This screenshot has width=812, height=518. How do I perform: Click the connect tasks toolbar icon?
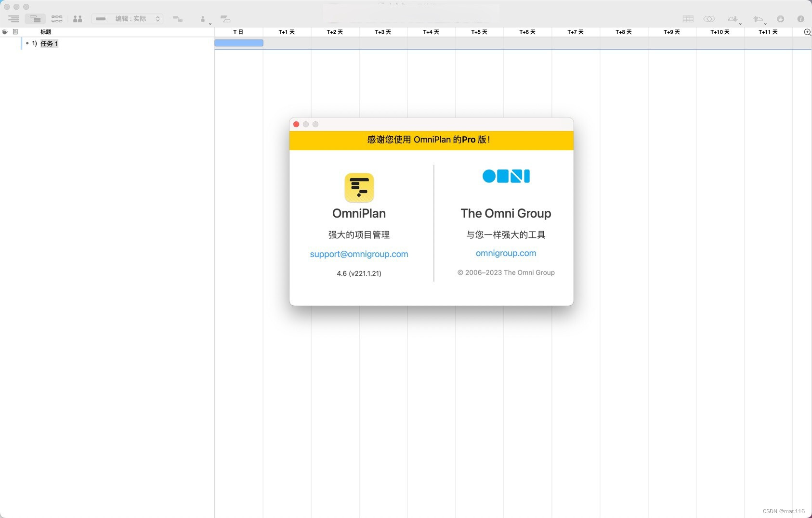point(178,19)
